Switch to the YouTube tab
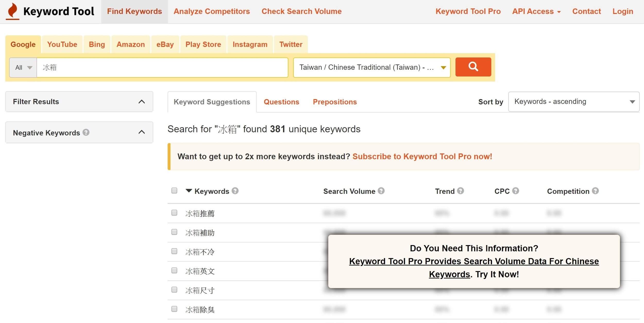 tap(62, 44)
